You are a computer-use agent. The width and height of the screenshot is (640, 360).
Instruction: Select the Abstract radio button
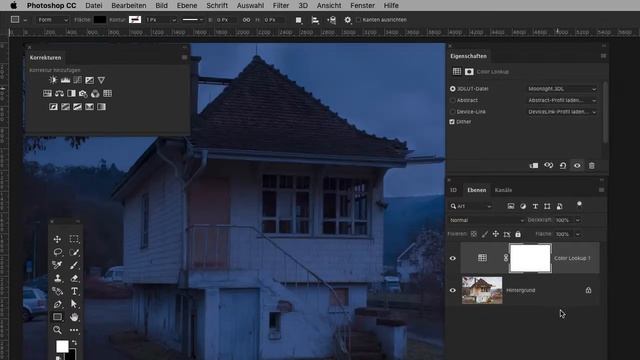453,100
